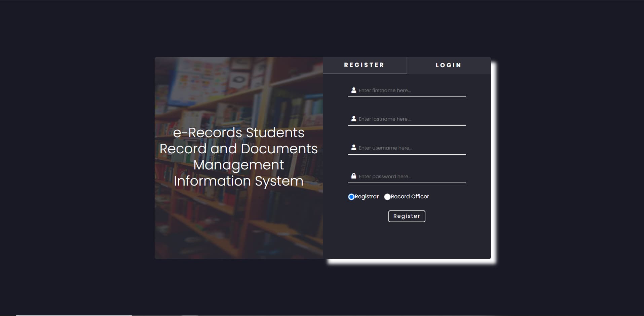Switch to the REGISTER tab
Image resolution: width=644 pixels, height=316 pixels.
(x=364, y=65)
